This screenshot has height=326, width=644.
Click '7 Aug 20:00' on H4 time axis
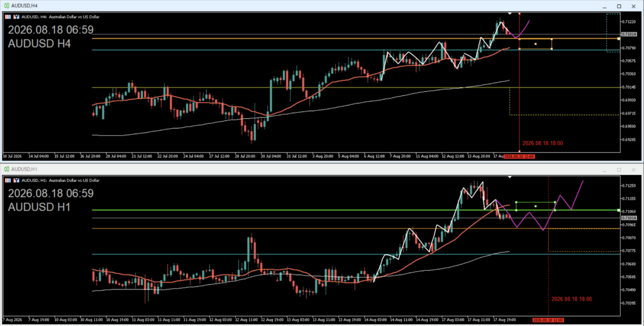[401, 157]
